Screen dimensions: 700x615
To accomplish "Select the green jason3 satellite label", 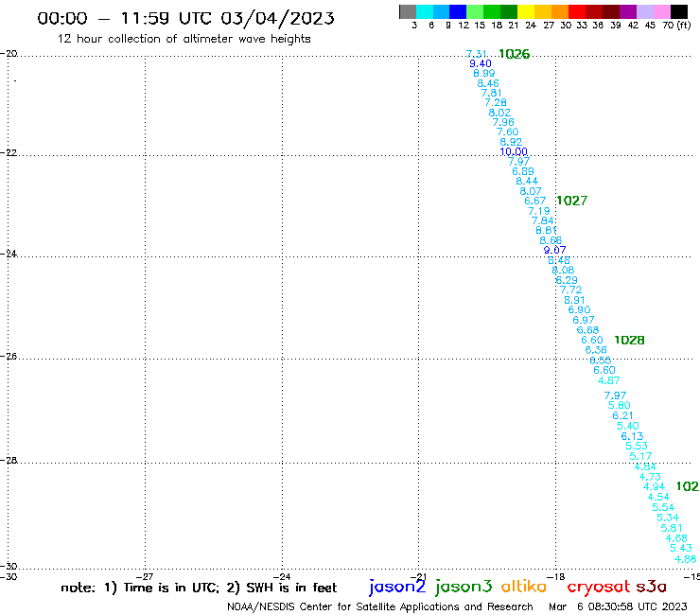I will (x=464, y=587).
